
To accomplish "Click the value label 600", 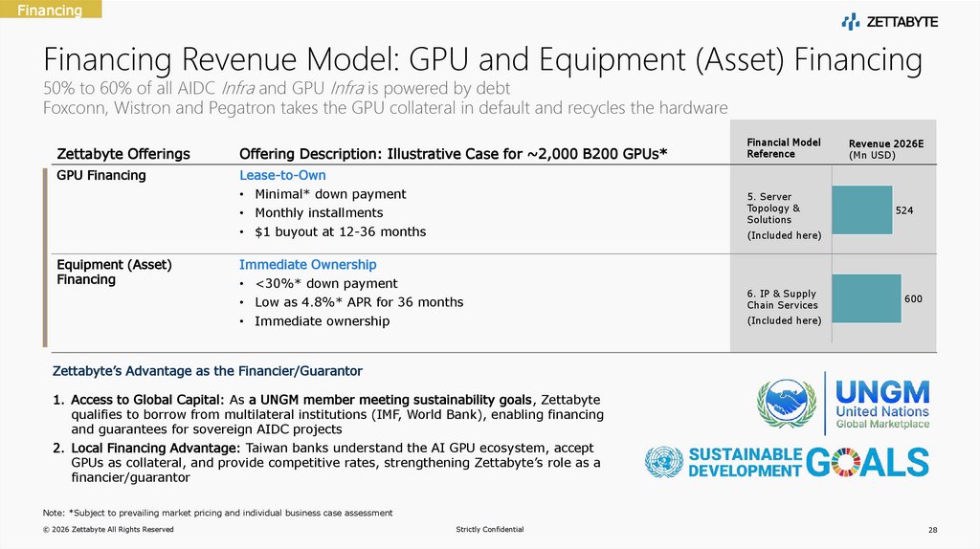I will click(x=913, y=298).
